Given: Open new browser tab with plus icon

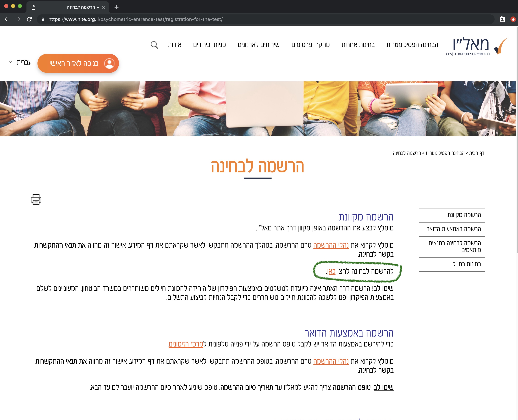Looking at the screenshot, I should pyautogui.click(x=117, y=7).
